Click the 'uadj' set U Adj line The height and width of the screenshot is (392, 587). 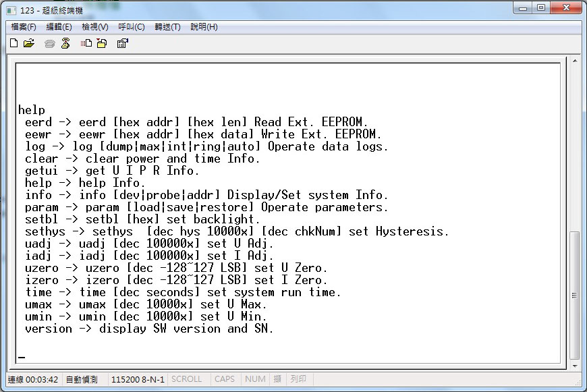click(x=149, y=244)
